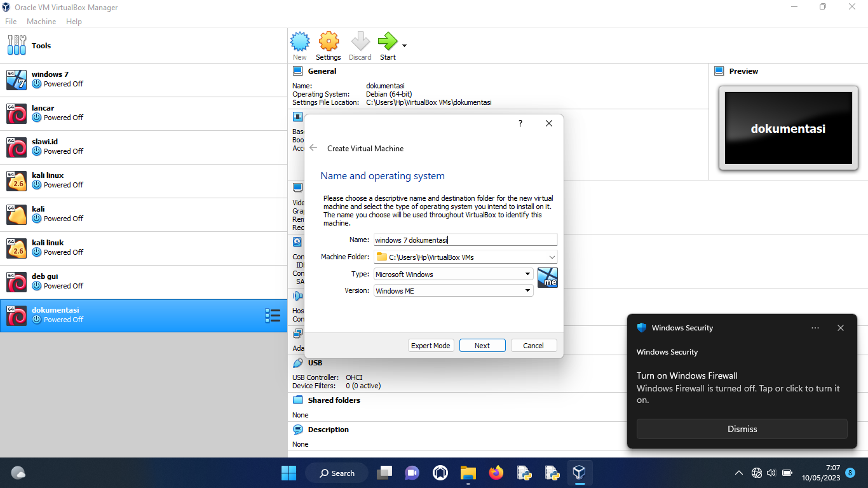Click the taskbar Search box

pyautogui.click(x=337, y=473)
